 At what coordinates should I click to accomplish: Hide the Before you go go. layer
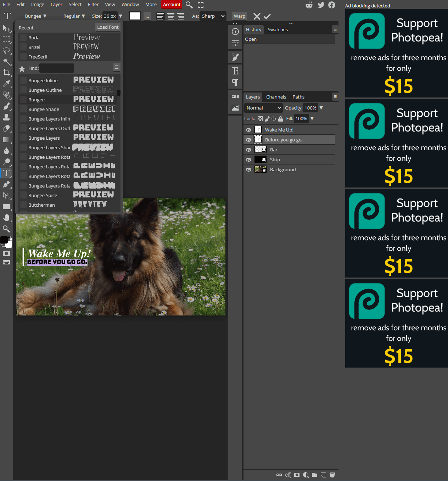[x=248, y=140]
